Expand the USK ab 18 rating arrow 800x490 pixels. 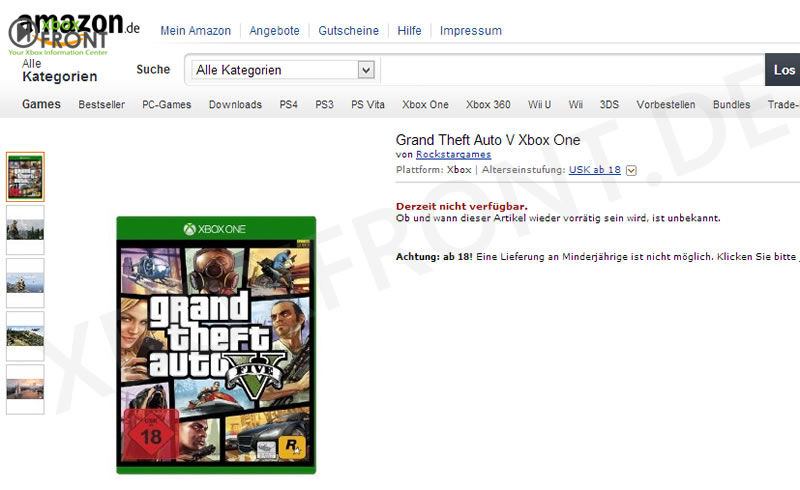tap(631, 170)
